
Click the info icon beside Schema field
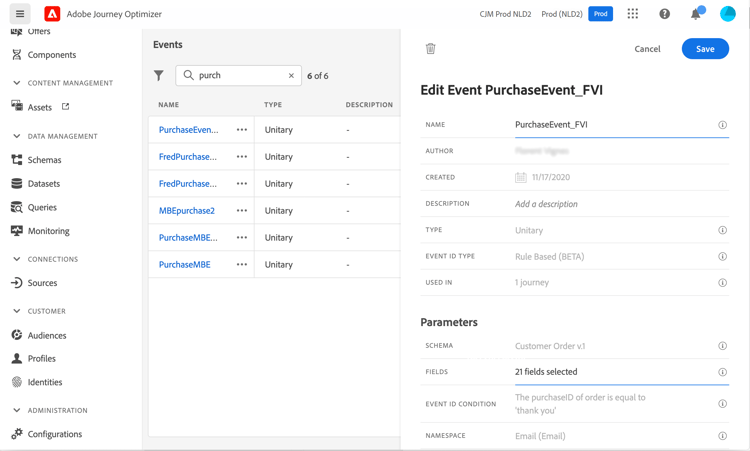click(722, 346)
